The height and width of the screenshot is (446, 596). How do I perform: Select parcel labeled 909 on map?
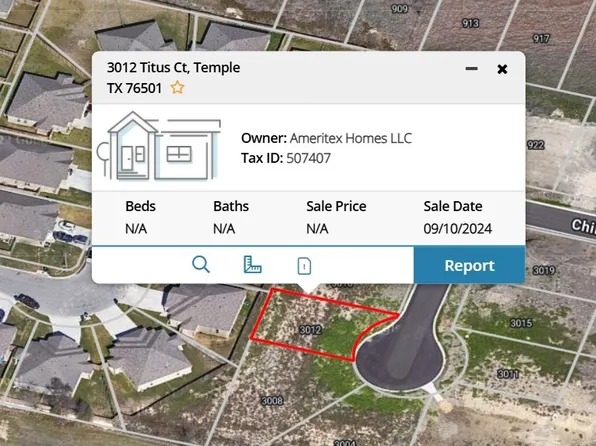399,8
